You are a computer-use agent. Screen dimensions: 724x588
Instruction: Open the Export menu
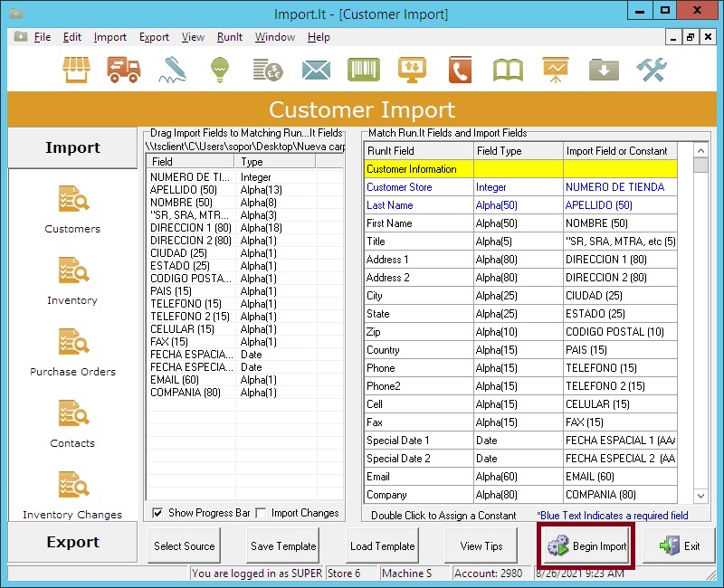pos(154,37)
